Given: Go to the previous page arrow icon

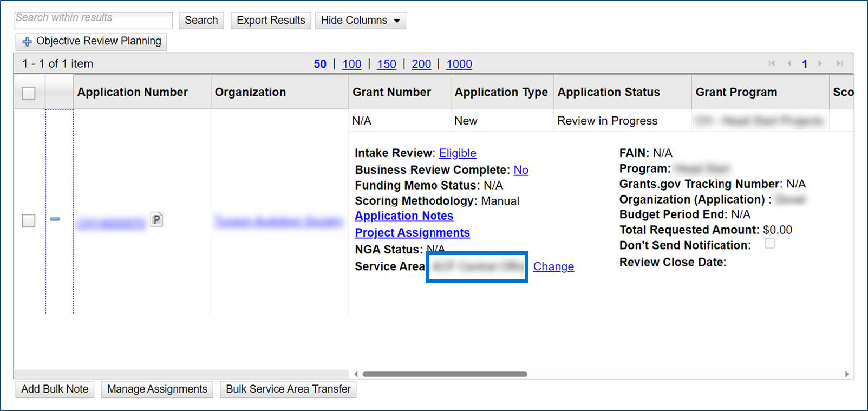Looking at the screenshot, I should tap(789, 64).
